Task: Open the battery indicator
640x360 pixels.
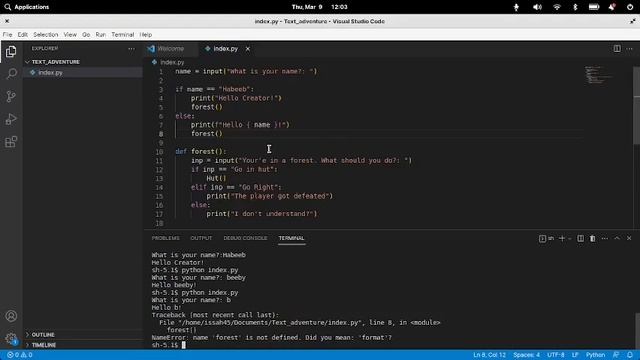Action: pos(593,7)
